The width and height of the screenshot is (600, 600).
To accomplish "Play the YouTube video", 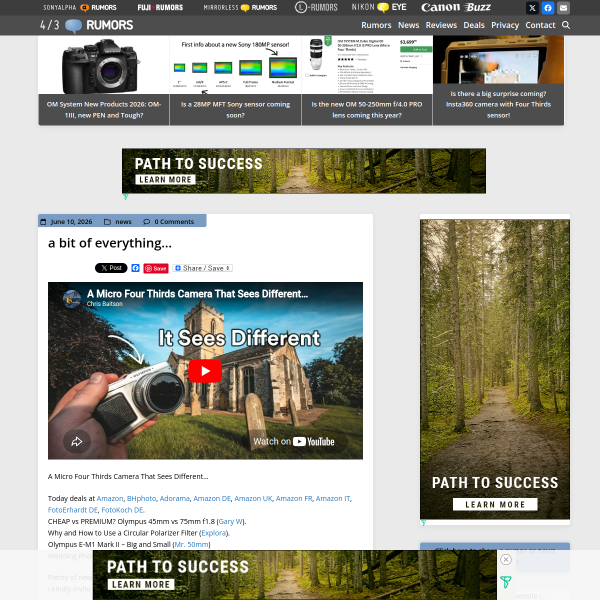I will (205, 371).
